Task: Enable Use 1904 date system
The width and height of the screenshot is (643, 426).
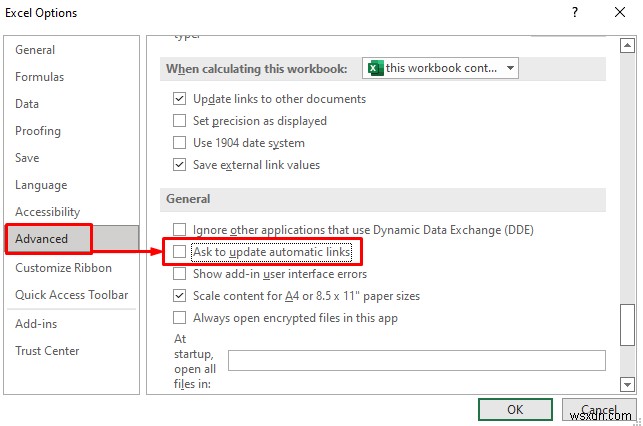Action: click(179, 143)
